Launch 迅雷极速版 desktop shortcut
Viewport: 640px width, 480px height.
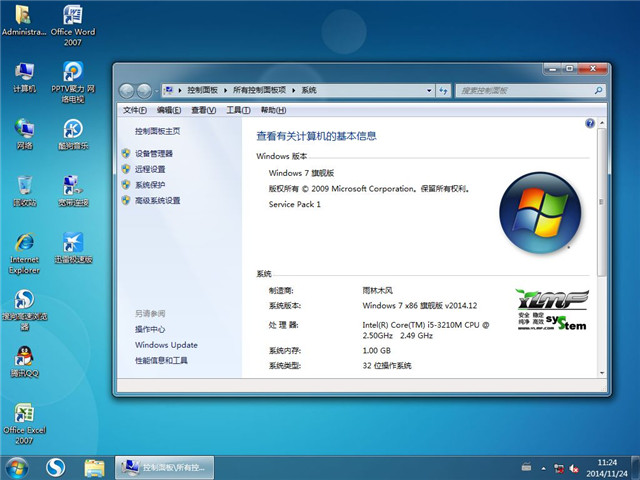click(x=73, y=248)
